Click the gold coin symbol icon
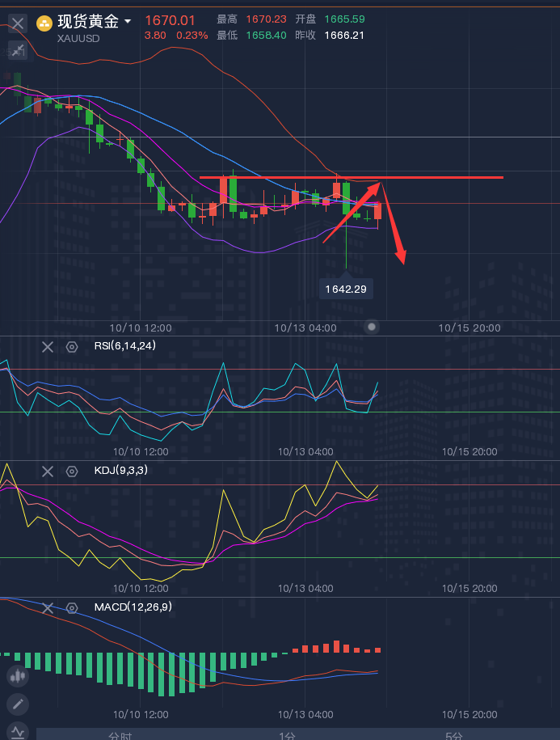The height and width of the screenshot is (740, 560). (x=45, y=22)
